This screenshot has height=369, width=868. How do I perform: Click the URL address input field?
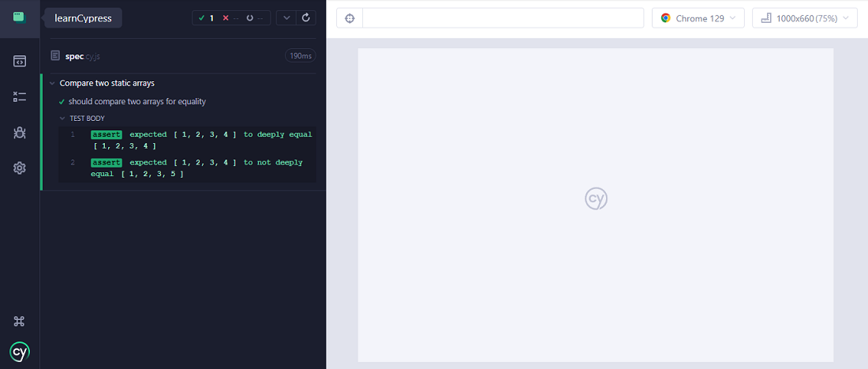(x=503, y=17)
